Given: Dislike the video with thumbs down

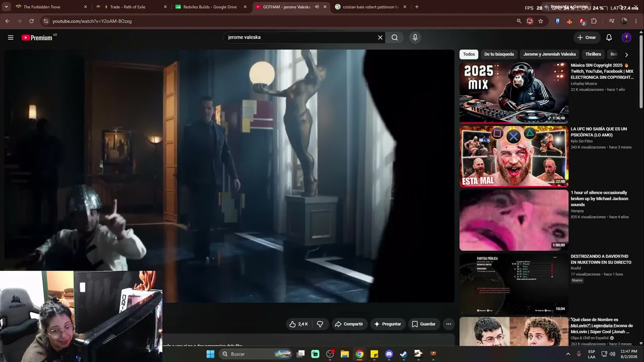Looking at the screenshot, I should pyautogui.click(x=320, y=324).
